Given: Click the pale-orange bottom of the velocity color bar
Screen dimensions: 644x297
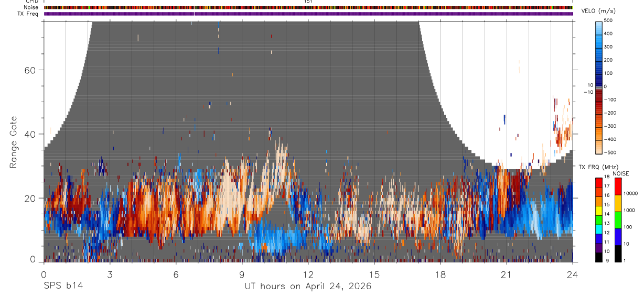Looking at the screenshot, I should [x=599, y=147].
